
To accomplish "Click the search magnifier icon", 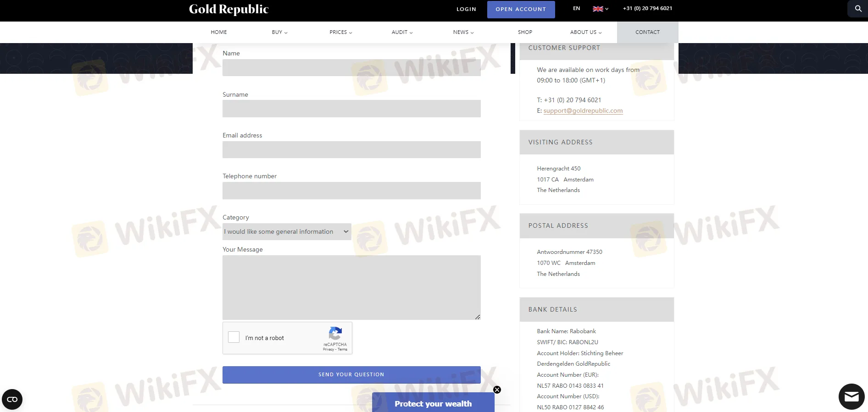I will [858, 9].
